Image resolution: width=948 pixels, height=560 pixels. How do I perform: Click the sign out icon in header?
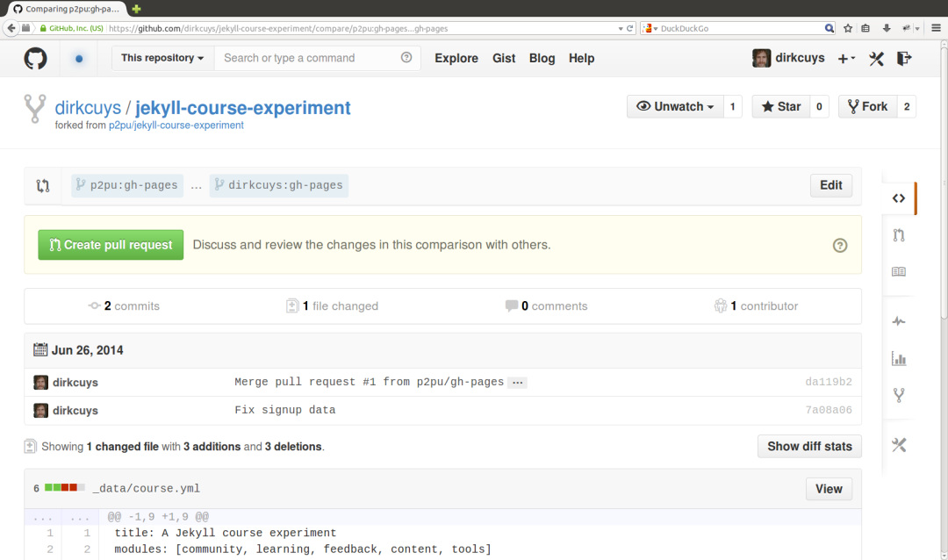(x=904, y=58)
